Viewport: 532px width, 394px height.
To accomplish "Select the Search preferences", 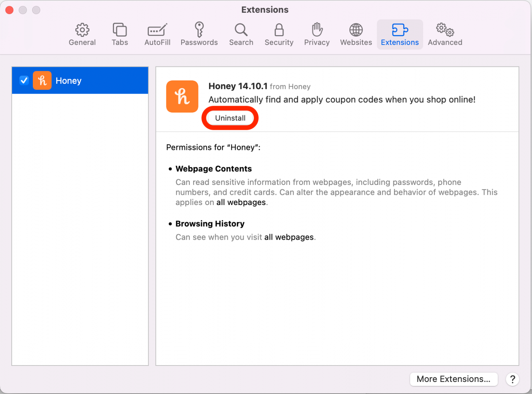I will (x=241, y=34).
